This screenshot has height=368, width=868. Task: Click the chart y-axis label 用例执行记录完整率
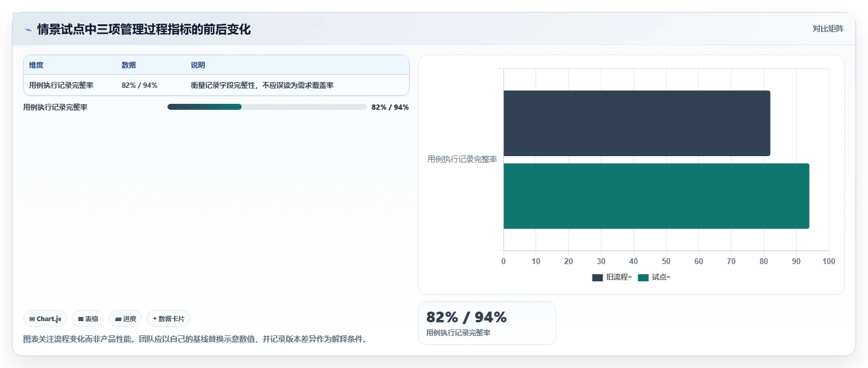point(462,160)
